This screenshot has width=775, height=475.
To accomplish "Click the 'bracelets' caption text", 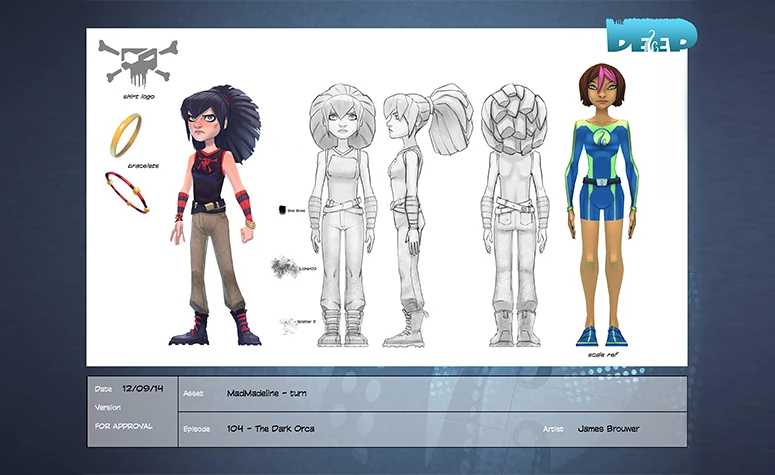I will (128, 164).
